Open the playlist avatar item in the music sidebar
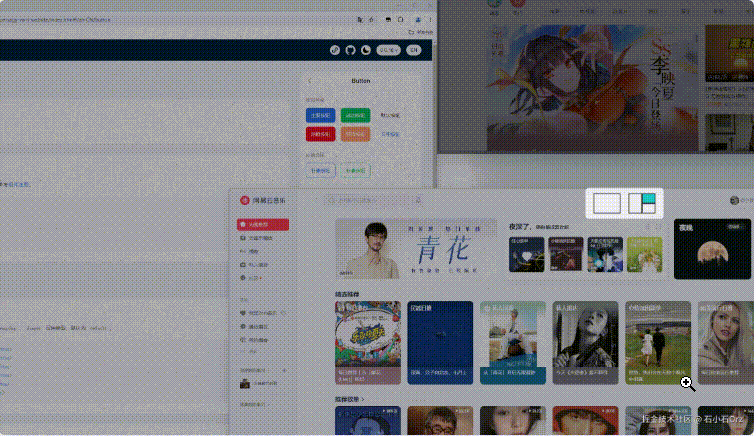The image size is (756, 436). pyautogui.click(x=259, y=384)
